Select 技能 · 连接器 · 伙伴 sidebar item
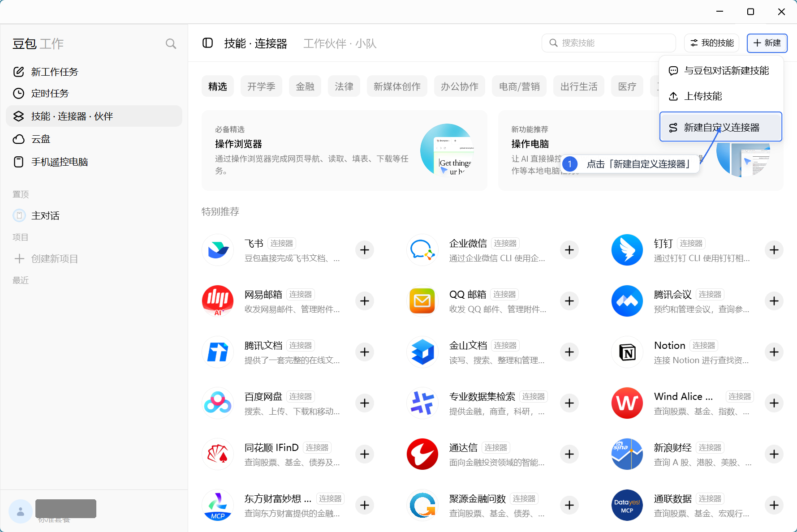Viewport: 797px width, 532px height. (94, 116)
